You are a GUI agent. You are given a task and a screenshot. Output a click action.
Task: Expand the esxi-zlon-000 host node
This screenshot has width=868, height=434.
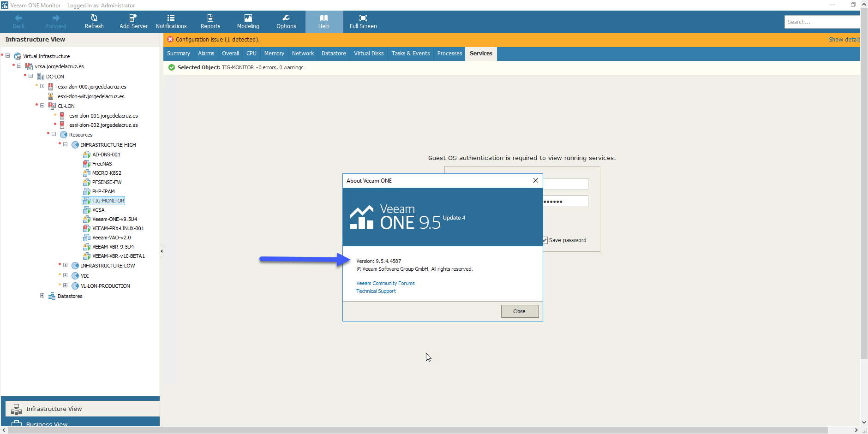[x=42, y=86]
